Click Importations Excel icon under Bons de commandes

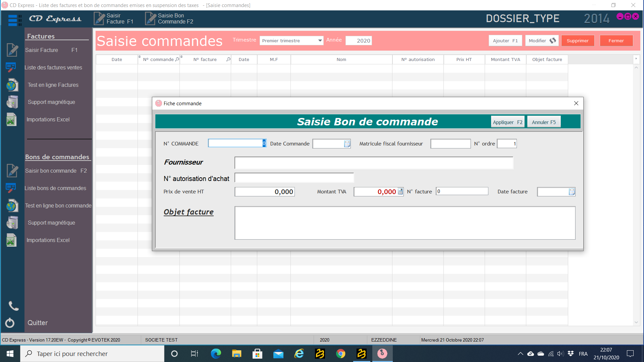[x=11, y=240]
